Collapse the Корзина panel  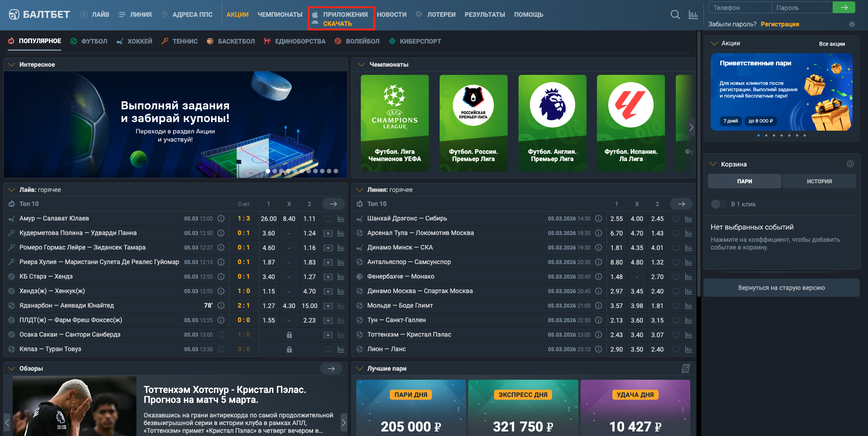pyautogui.click(x=713, y=164)
